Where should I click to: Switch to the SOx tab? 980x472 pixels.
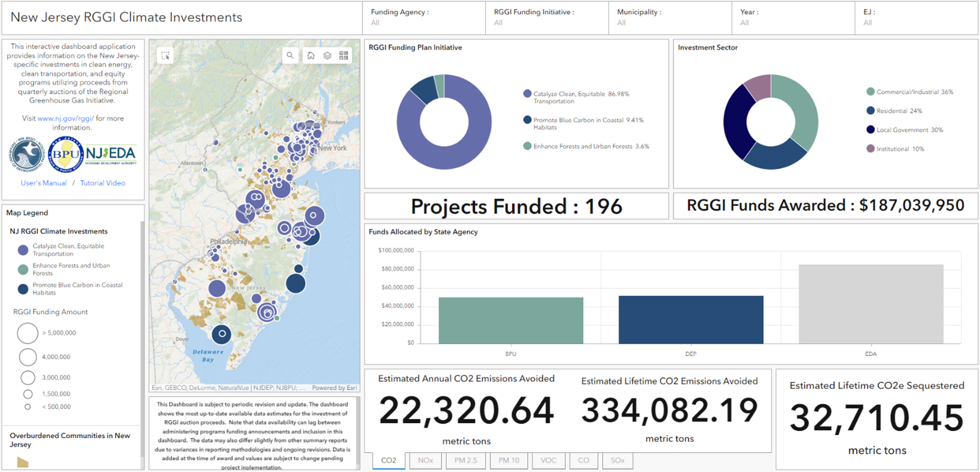[x=618, y=461]
